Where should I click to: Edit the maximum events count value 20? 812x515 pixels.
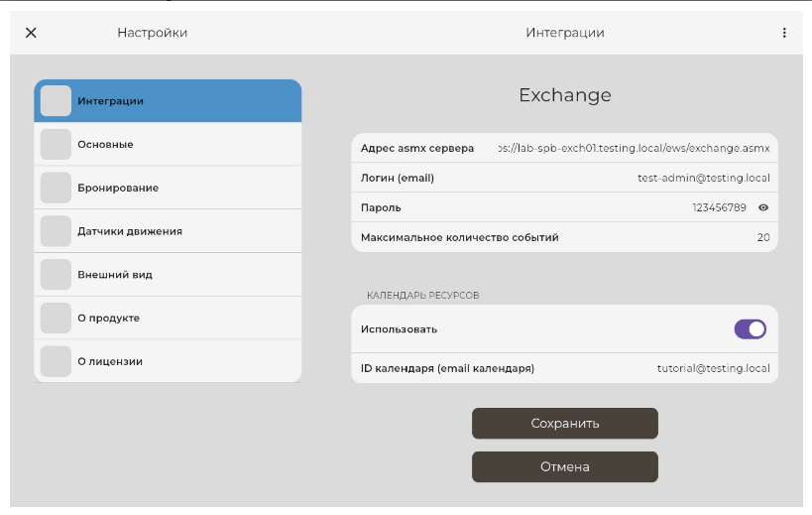click(763, 237)
